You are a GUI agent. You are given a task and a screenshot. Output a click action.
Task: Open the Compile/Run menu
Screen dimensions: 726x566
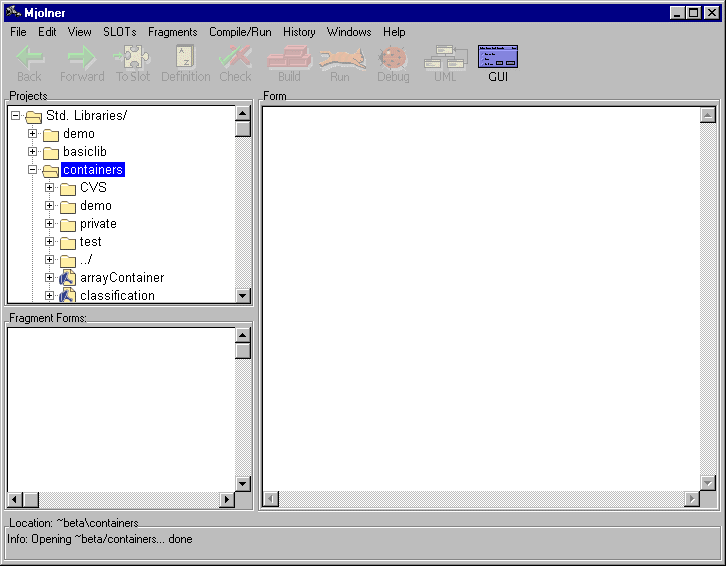tap(240, 32)
